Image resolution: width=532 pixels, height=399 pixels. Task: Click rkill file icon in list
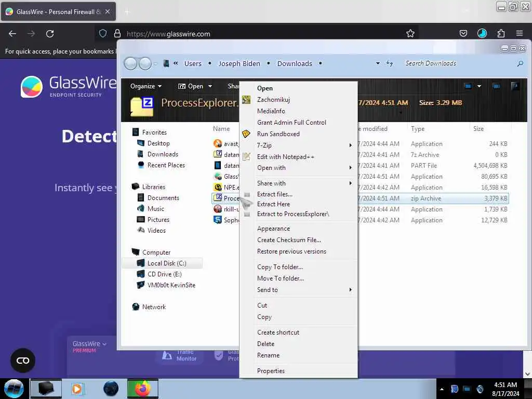[x=218, y=209]
